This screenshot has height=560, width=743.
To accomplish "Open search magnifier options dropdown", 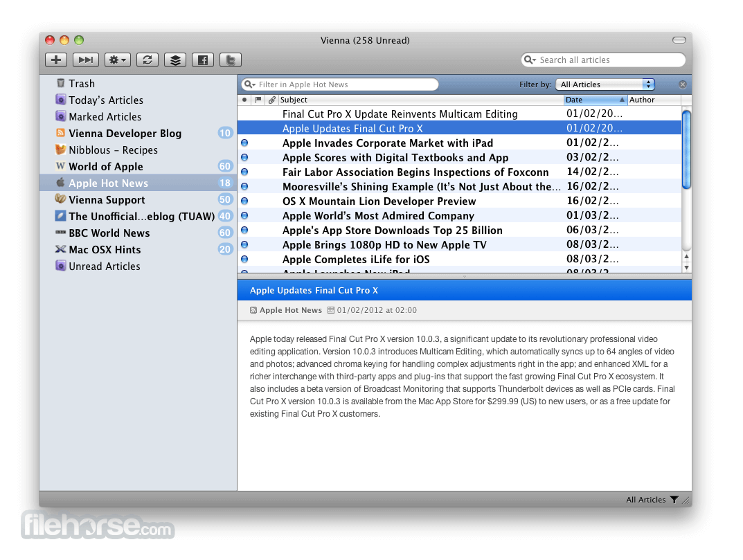I will click(x=530, y=60).
